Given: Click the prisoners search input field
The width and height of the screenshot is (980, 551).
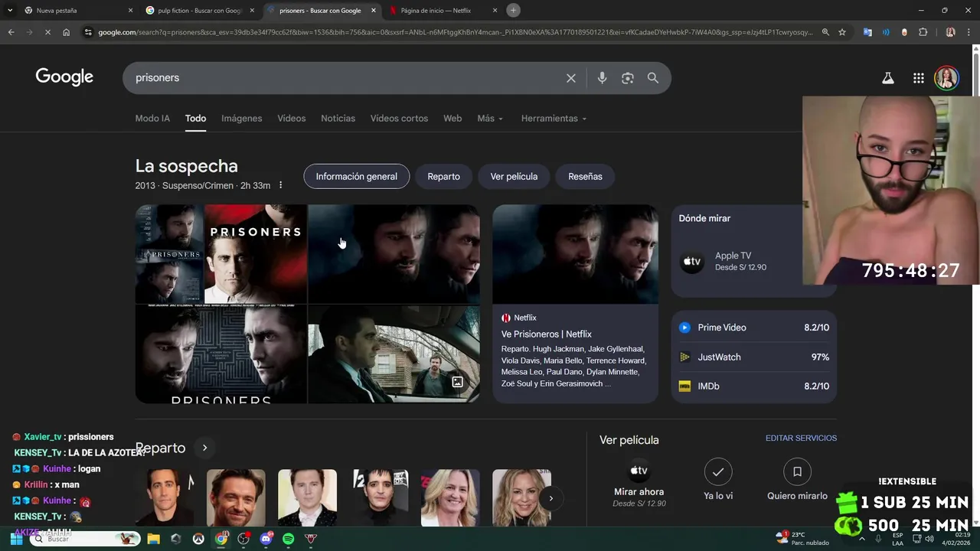Looking at the screenshot, I should (x=345, y=78).
